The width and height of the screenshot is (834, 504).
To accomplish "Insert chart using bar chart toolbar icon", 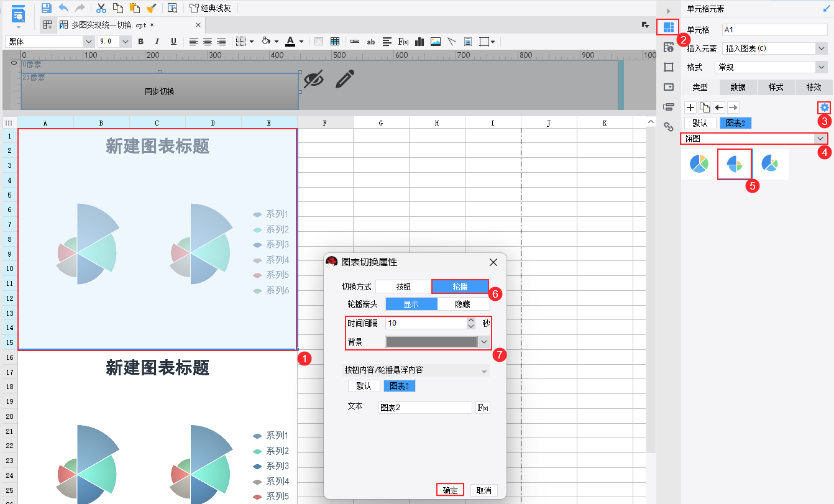I will [x=419, y=42].
